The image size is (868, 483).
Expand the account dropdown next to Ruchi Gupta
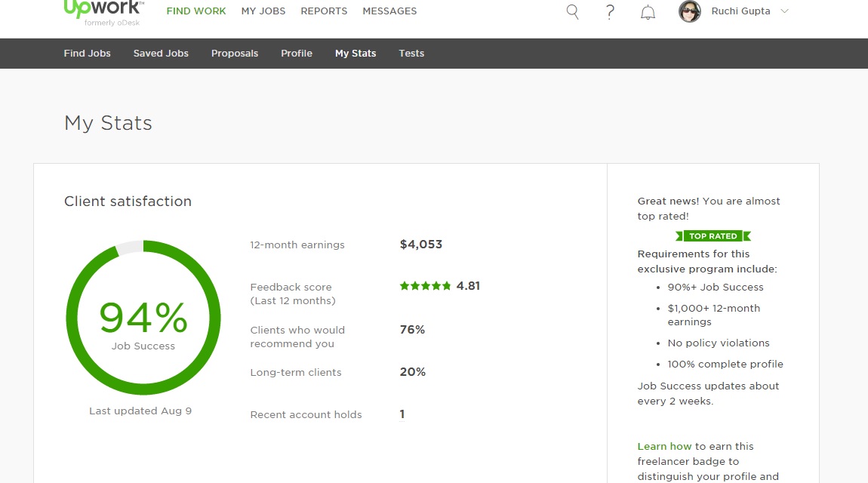(785, 11)
